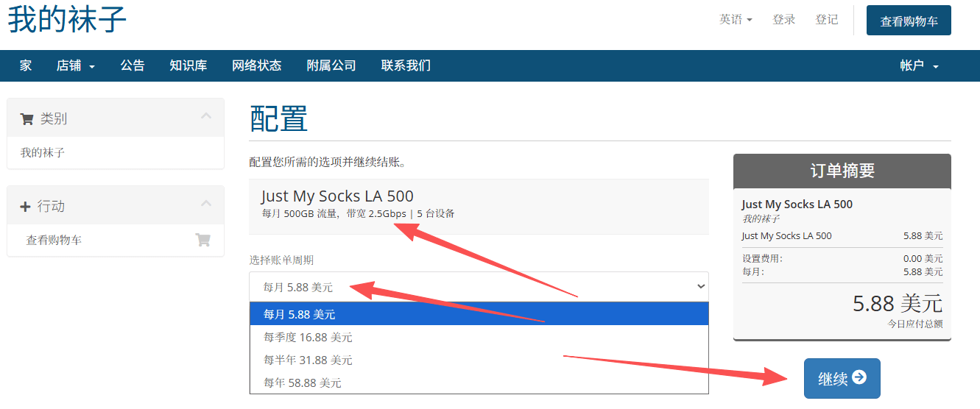The image size is (980, 409).
Task: Click the 订单摘要 order summary header
Action: (842, 171)
